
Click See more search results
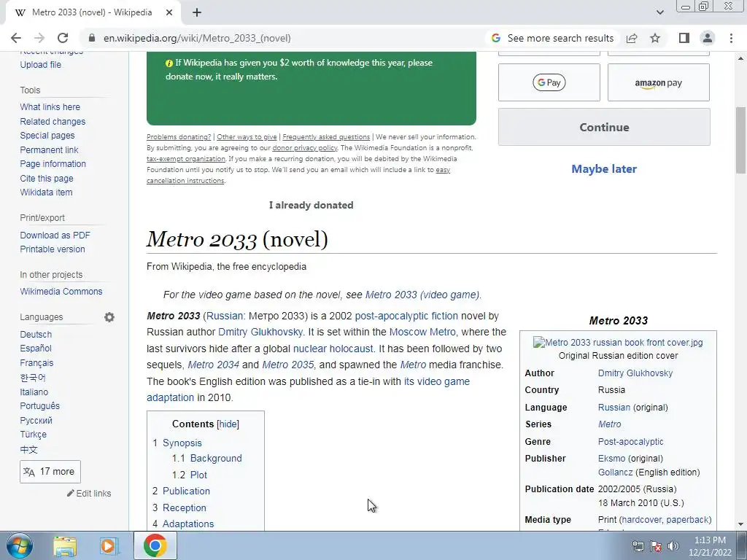(x=554, y=38)
